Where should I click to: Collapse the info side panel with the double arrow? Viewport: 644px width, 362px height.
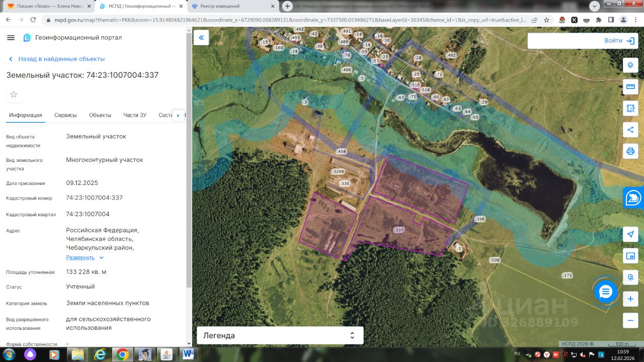201,38
